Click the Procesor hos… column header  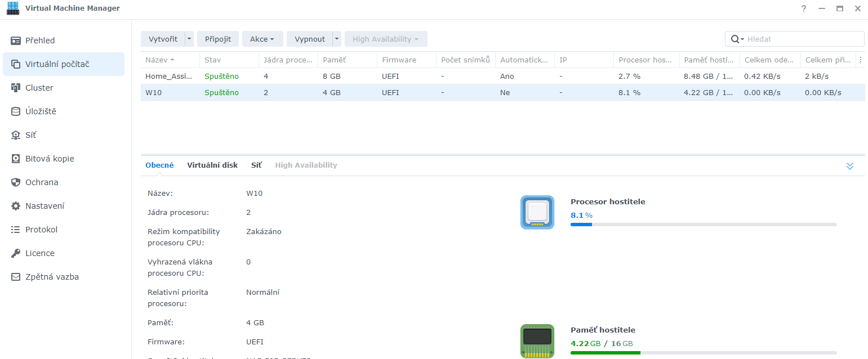point(646,60)
